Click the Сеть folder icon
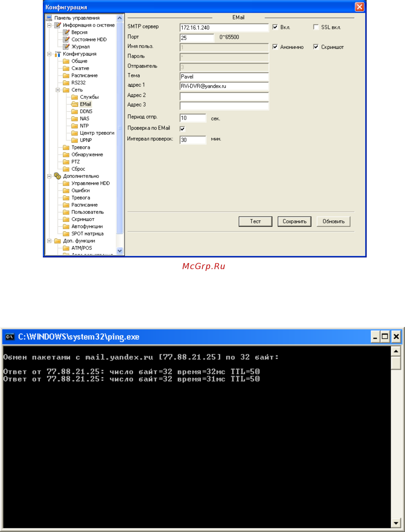The width and height of the screenshot is (405, 532). coord(66,90)
